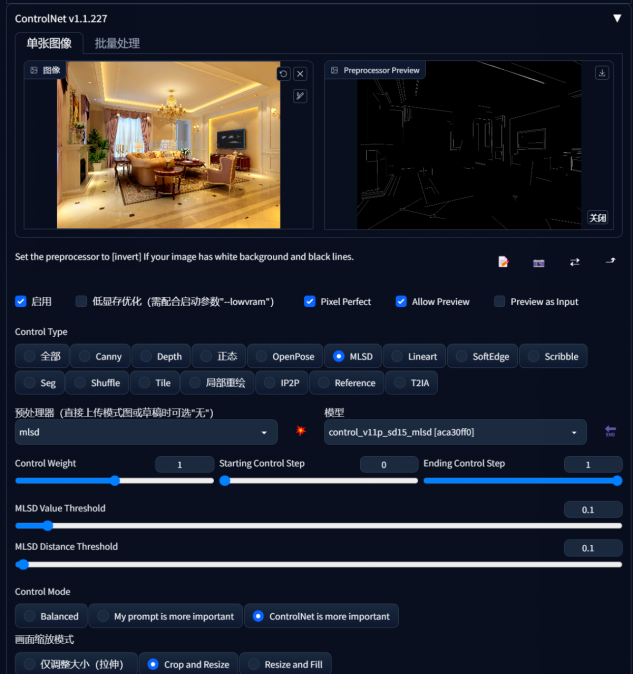Image resolution: width=633 pixels, height=674 pixels.
Task: Select the Scribble control type
Action: point(553,356)
